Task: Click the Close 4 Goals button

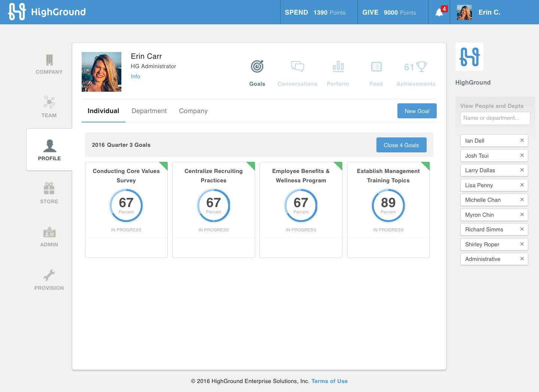Action: (x=401, y=145)
